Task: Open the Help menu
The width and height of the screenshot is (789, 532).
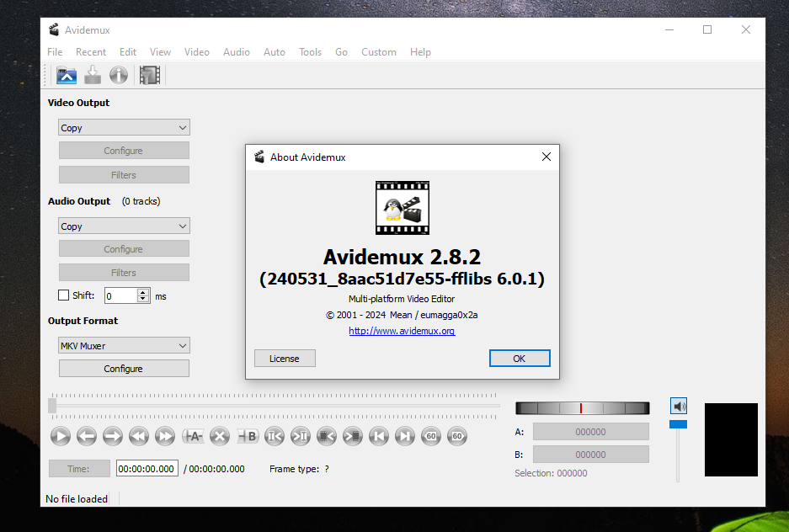Action: (x=420, y=52)
